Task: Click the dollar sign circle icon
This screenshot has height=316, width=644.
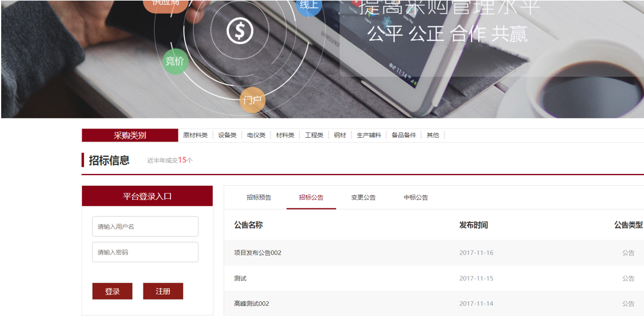Action: click(x=240, y=31)
